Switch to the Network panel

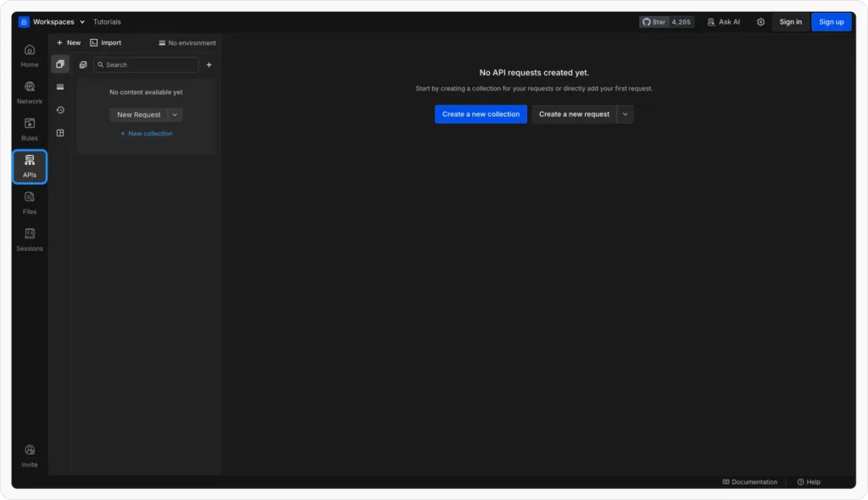[x=29, y=92]
